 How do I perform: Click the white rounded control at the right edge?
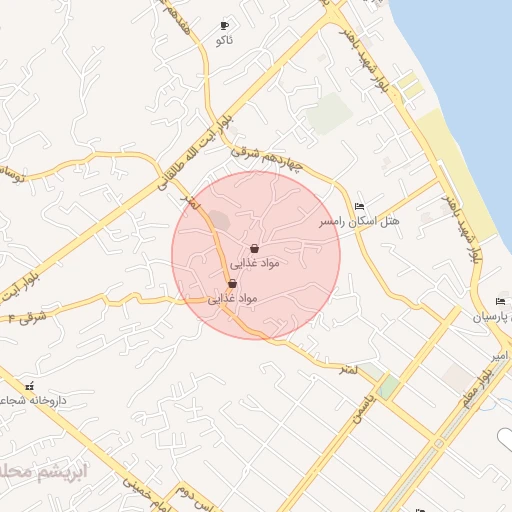pyautogui.click(x=505, y=438)
